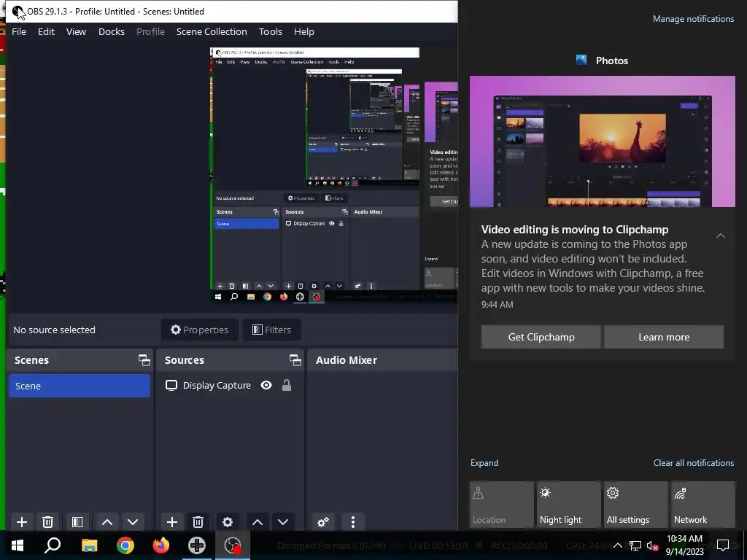Open the Edit menu
This screenshot has width=747, height=560.
(x=46, y=31)
